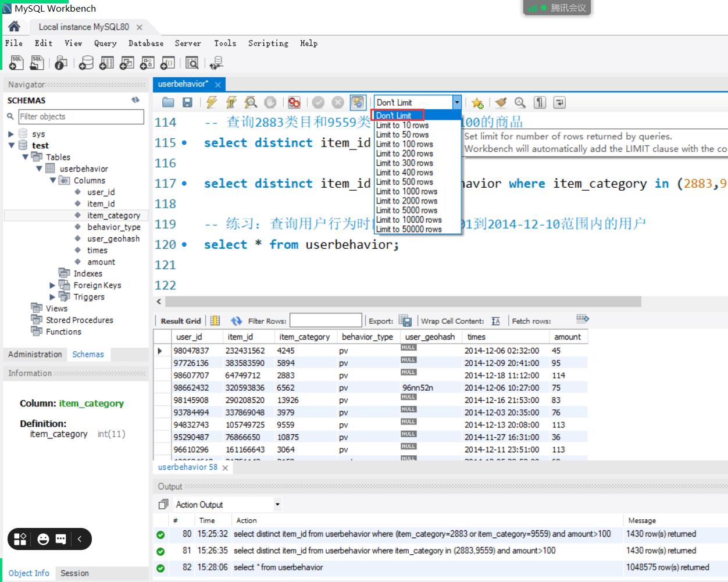The width and height of the screenshot is (728, 582).
Task: Create a new table icon
Action: pos(106,63)
